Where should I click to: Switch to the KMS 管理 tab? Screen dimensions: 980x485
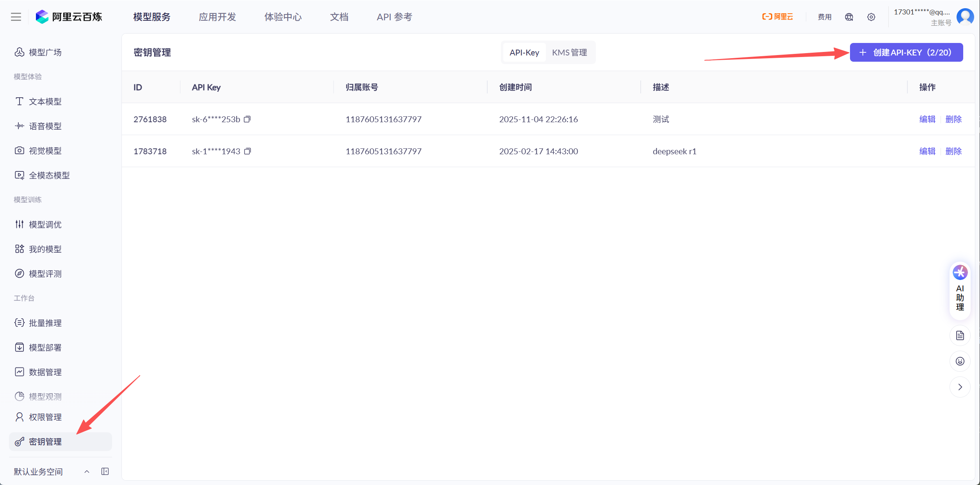click(x=569, y=52)
